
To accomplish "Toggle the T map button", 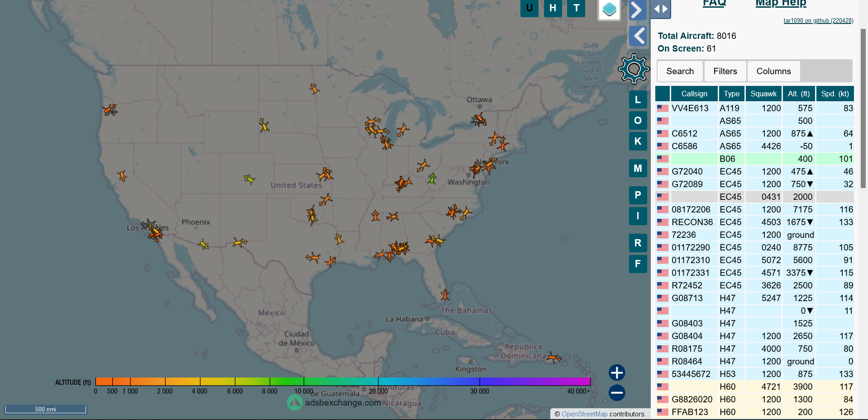I will point(576,8).
